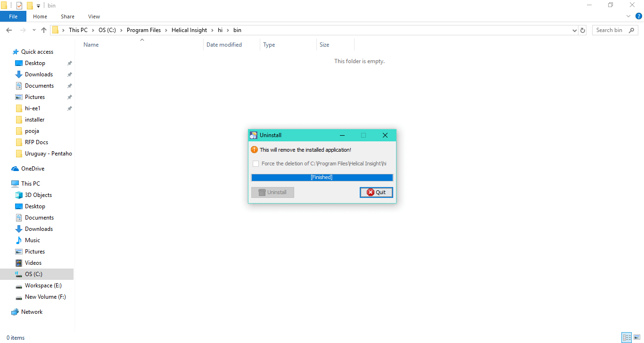Click Program Files breadcrumb
Screen dimensions: 644x343
[144, 30]
